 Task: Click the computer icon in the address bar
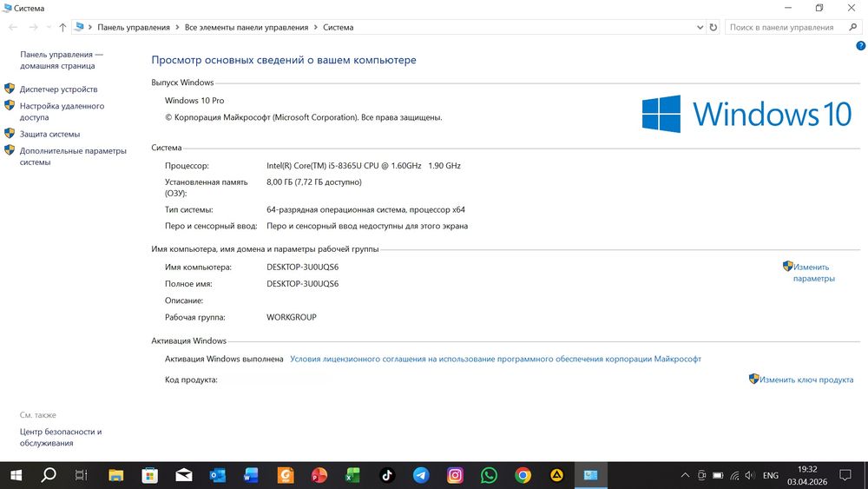pos(79,27)
